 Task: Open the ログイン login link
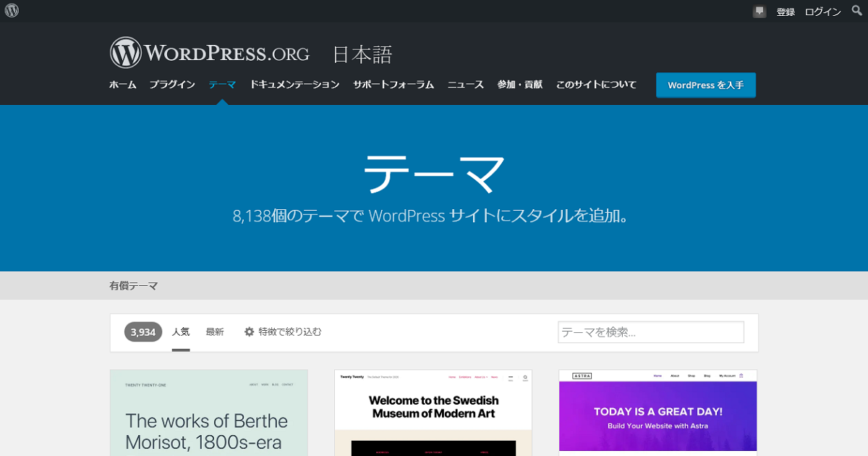pos(823,12)
